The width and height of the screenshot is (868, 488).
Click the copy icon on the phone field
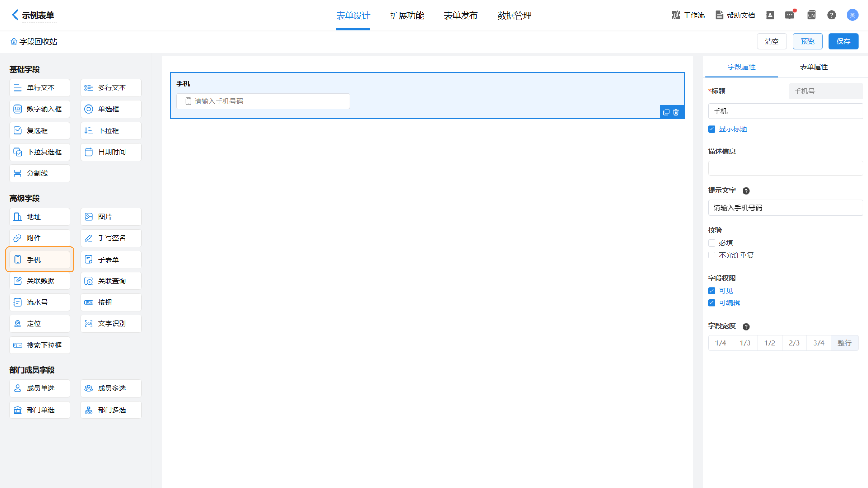(x=666, y=112)
